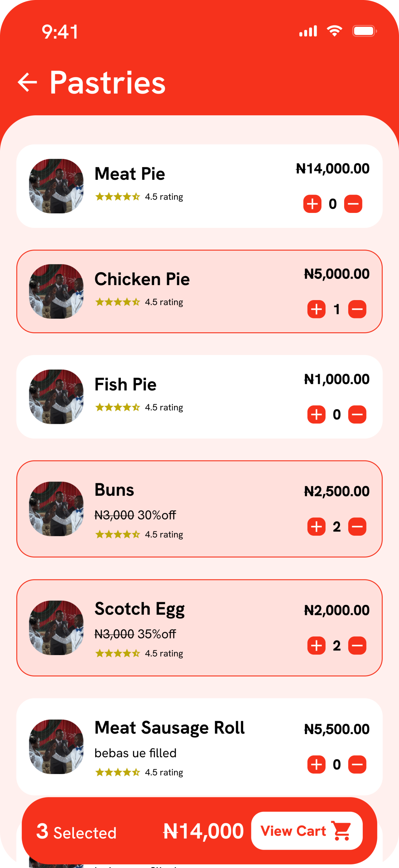Tap the Meat Pie product thumbnail
The image size is (399, 868).
pos(56,186)
